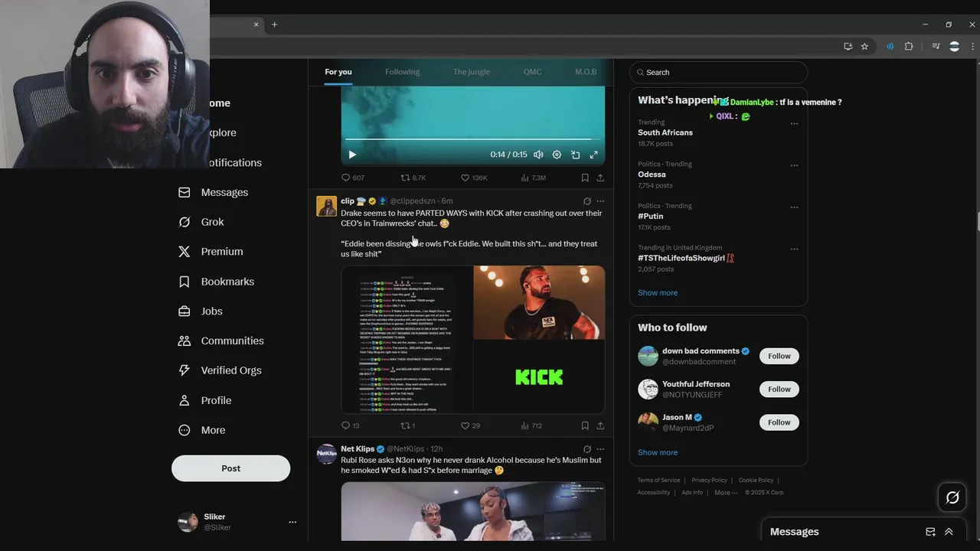Open more options for #TSTheLifeofaShowgirl trend
This screenshot has height=551, width=980.
pyautogui.click(x=794, y=249)
